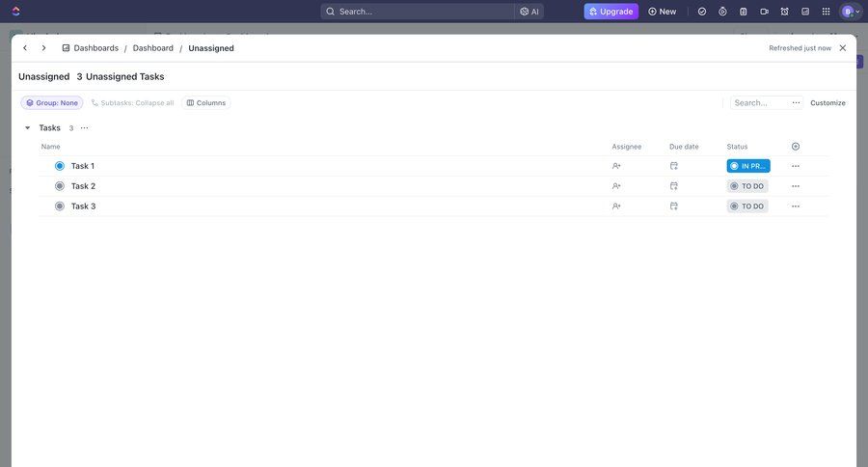868x467 pixels.
Task: Open the time tracker icon in top bar
Action: (722, 11)
